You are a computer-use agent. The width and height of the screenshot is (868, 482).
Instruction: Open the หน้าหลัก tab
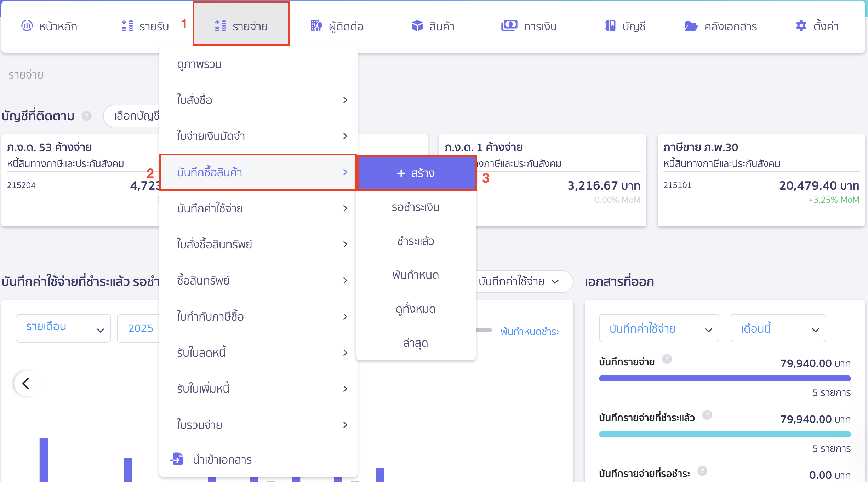[x=49, y=26]
